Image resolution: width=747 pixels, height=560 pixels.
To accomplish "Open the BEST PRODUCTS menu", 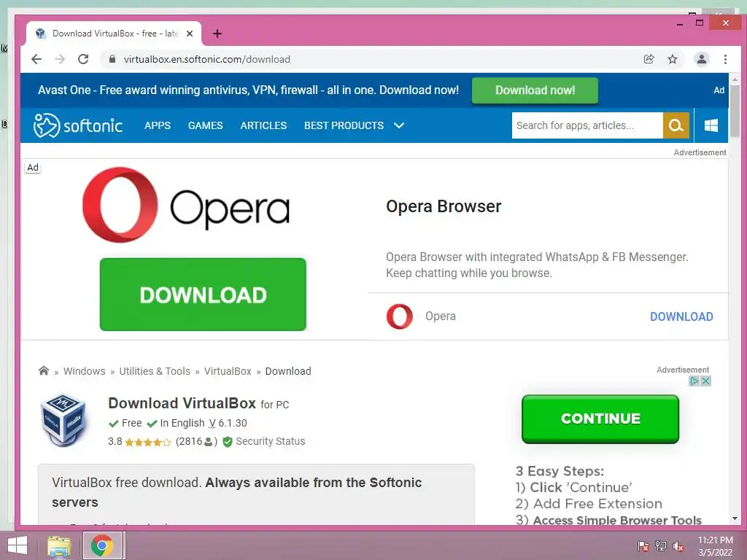I will (x=344, y=125).
